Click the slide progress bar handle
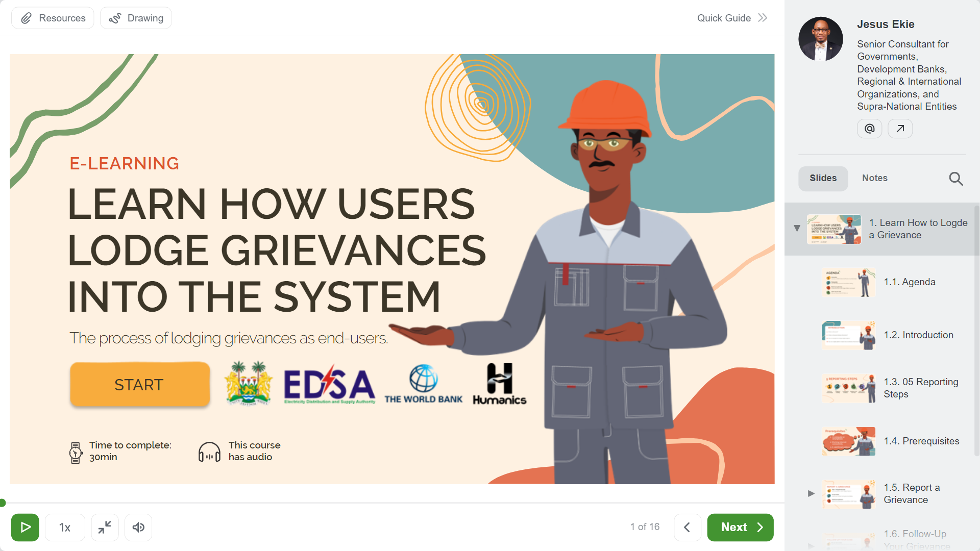The image size is (980, 551). pyautogui.click(x=3, y=503)
